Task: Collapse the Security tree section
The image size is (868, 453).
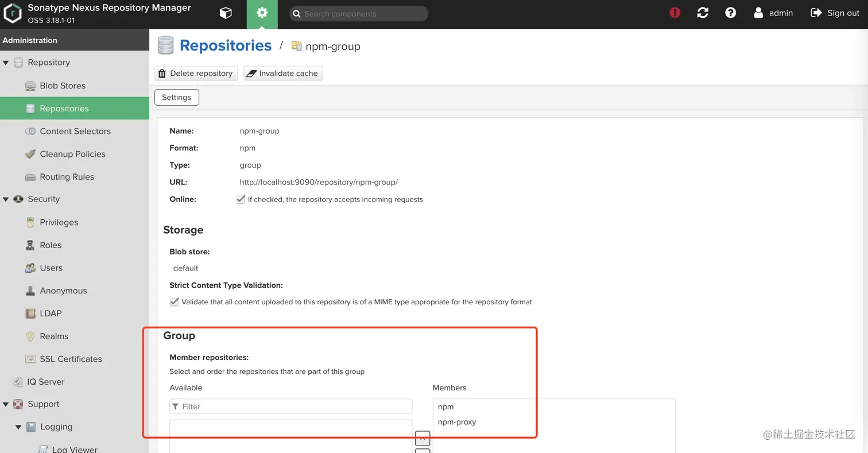Action: tap(6, 199)
